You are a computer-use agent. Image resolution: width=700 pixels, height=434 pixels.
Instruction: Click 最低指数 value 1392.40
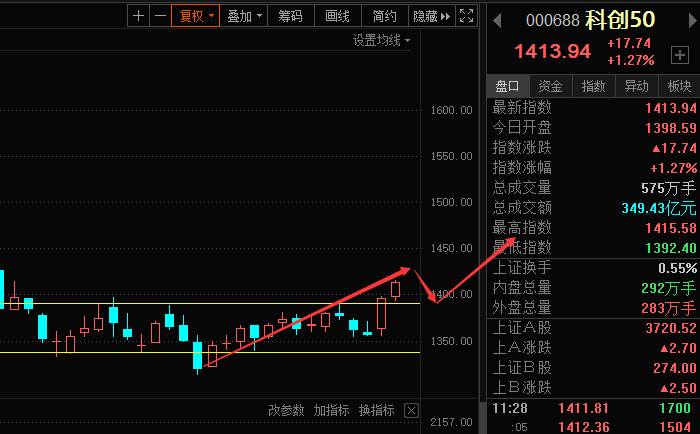[671, 248]
